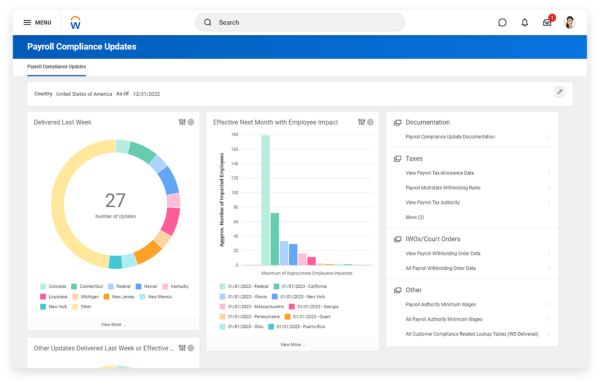This screenshot has width=600, height=385.
Task: Expand More (2) under Taxes
Action: click(x=415, y=217)
